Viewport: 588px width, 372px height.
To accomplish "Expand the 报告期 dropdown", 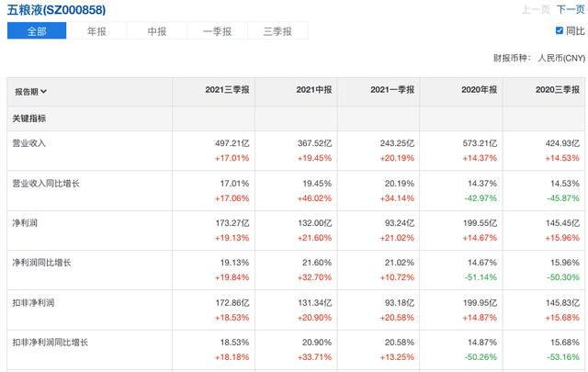I will point(30,92).
